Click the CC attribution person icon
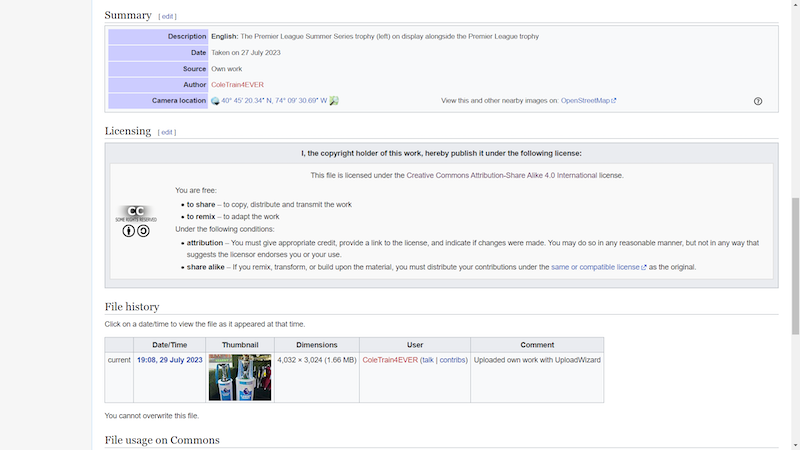 pyautogui.click(x=129, y=231)
